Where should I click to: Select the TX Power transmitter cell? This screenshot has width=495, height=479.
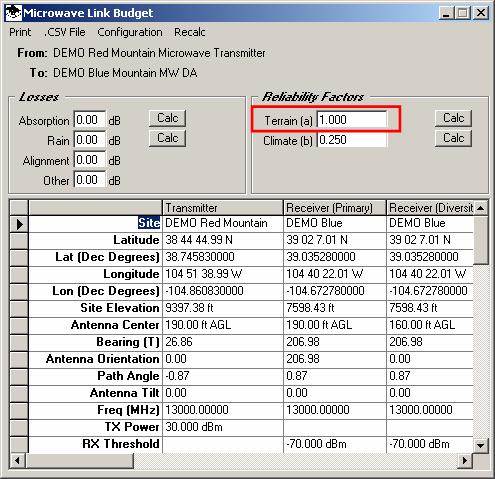click(x=223, y=427)
